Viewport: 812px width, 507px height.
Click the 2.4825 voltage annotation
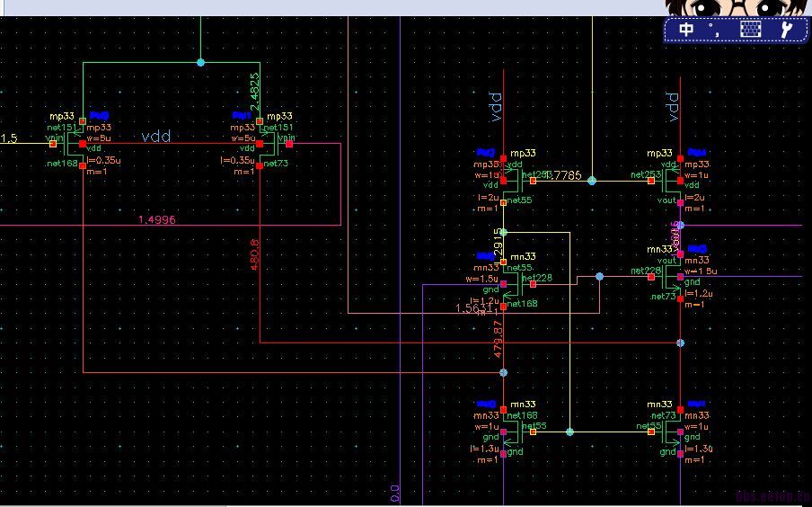coord(254,91)
